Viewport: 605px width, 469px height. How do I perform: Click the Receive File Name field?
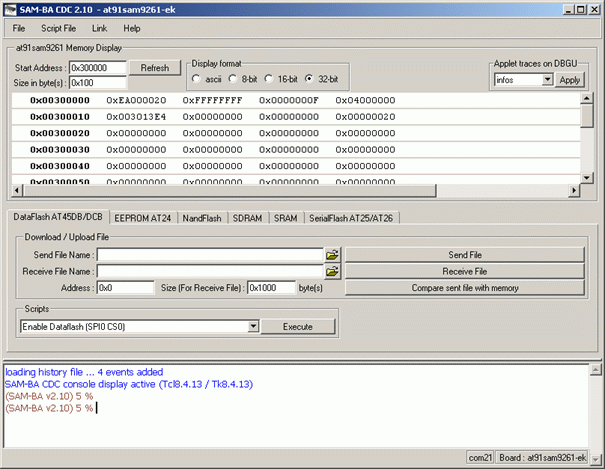[210, 272]
